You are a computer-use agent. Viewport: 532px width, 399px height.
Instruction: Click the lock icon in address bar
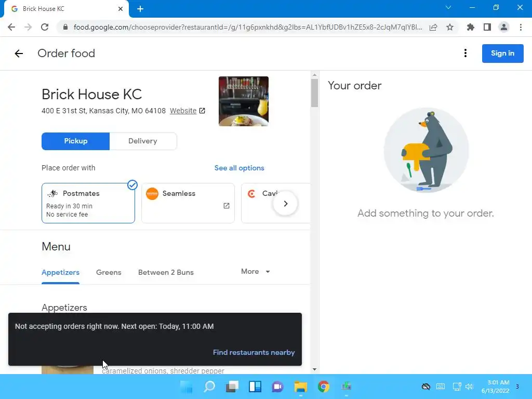point(65,27)
